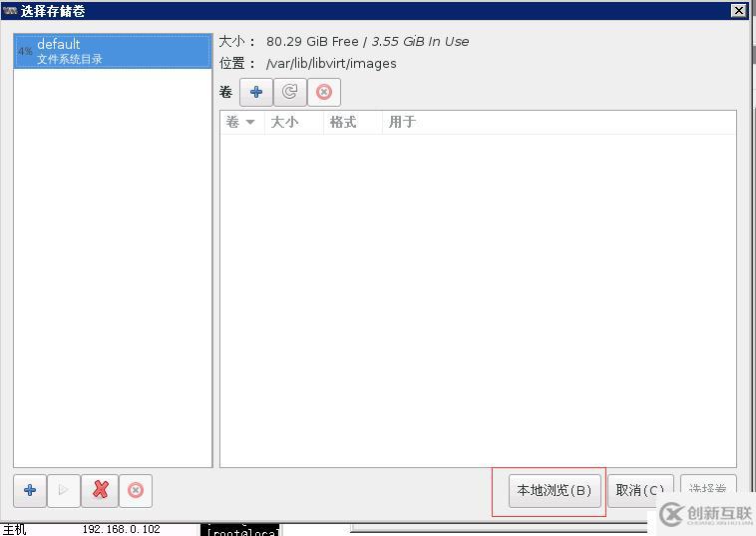Click the /var/lib/libvirt/images path text
756x536 pixels.
point(331,64)
